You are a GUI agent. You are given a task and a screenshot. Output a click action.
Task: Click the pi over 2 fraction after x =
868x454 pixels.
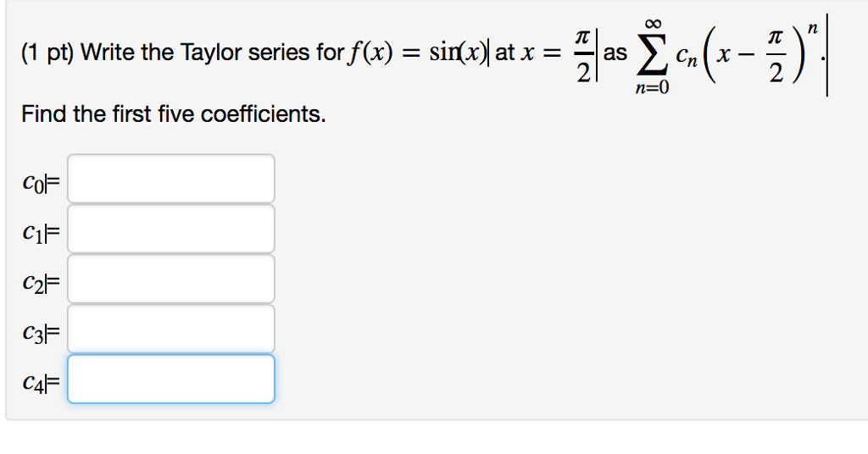[583, 55]
